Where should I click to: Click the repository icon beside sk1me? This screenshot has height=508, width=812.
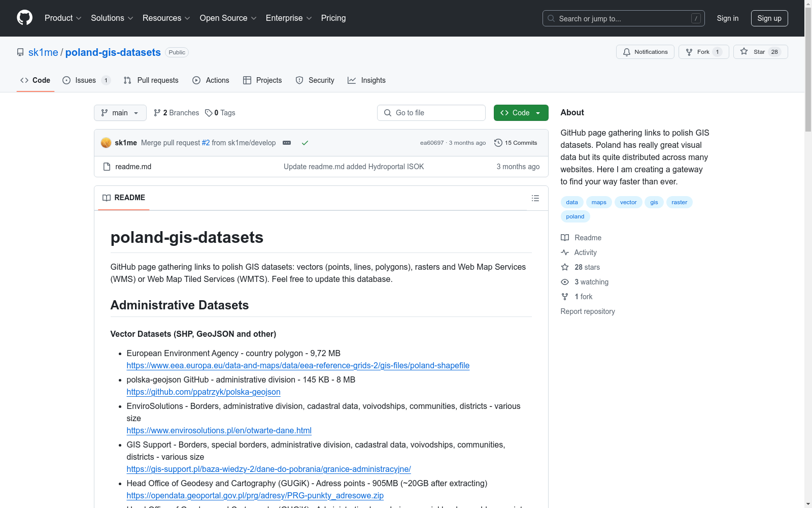coord(20,52)
